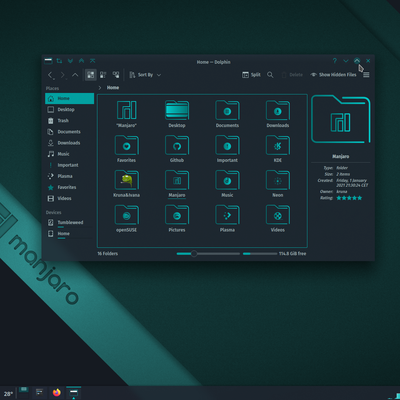Image resolution: width=400 pixels, height=400 pixels.
Task: Click the five-star rating in information panel
Action: click(349, 198)
